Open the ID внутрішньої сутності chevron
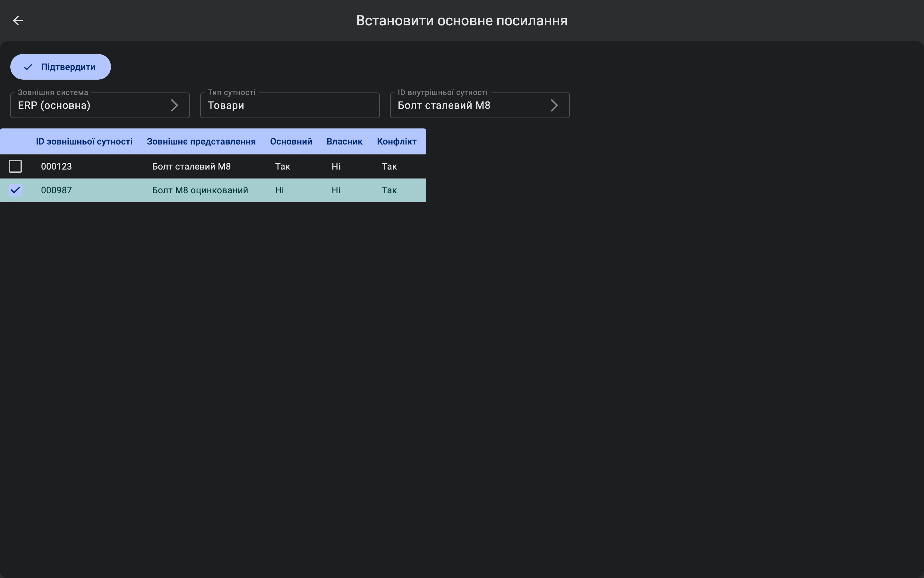The width and height of the screenshot is (924, 578). (x=554, y=106)
